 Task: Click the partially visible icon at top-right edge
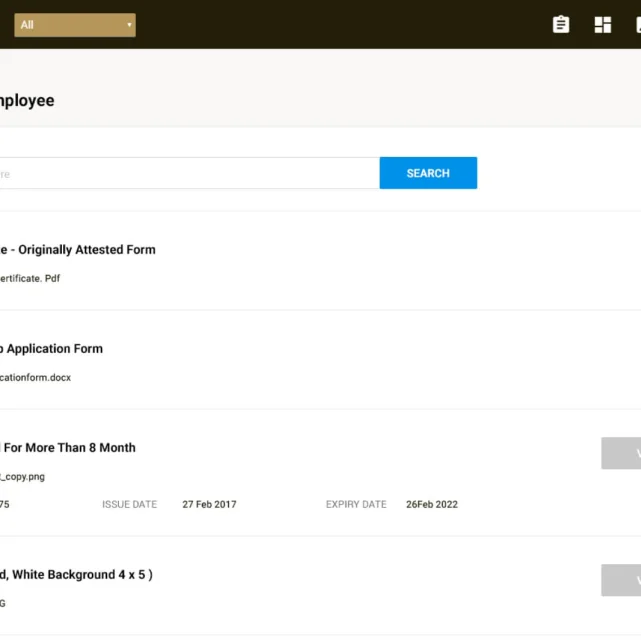pos(637,25)
